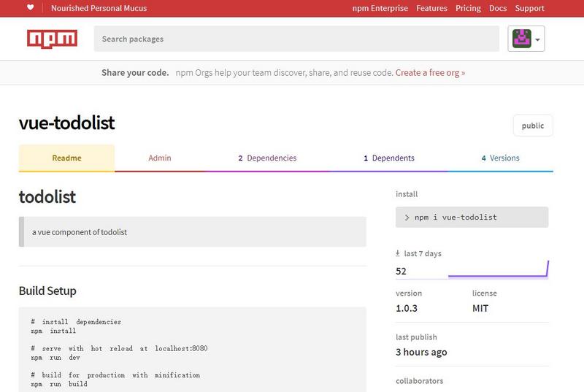Click the heart icon in the top bar
Viewport: 584px width, 392px height.
click(31, 7)
